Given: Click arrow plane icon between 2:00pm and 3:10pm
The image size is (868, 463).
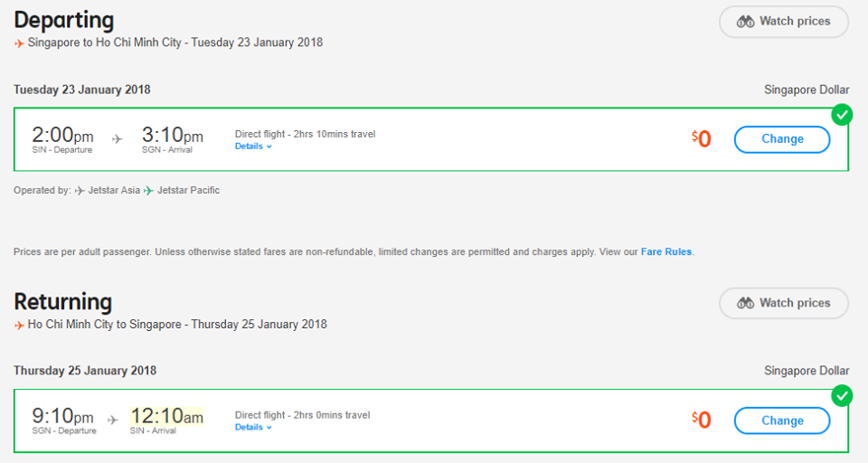Looking at the screenshot, I should click(x=117, y=139).
